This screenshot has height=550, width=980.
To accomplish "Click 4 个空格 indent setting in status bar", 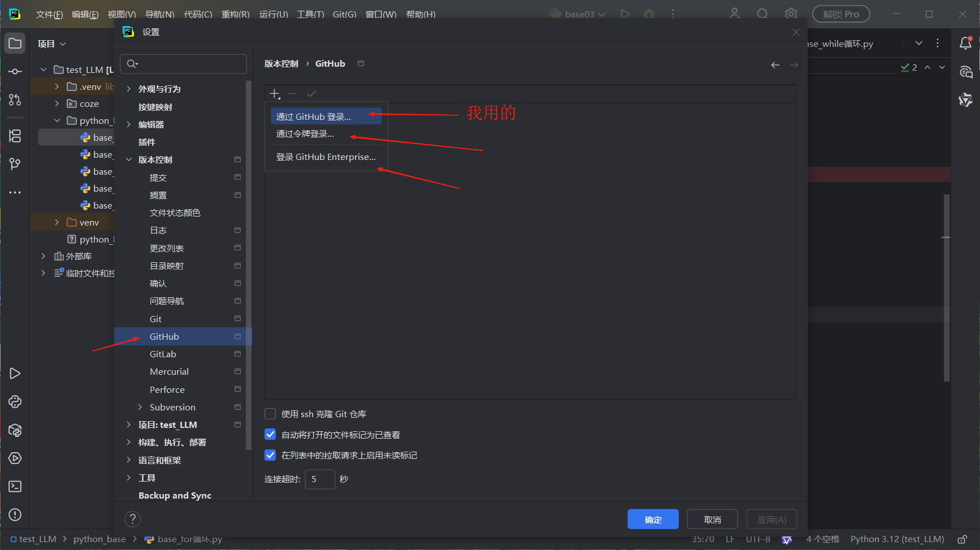I will click(823, 539).
